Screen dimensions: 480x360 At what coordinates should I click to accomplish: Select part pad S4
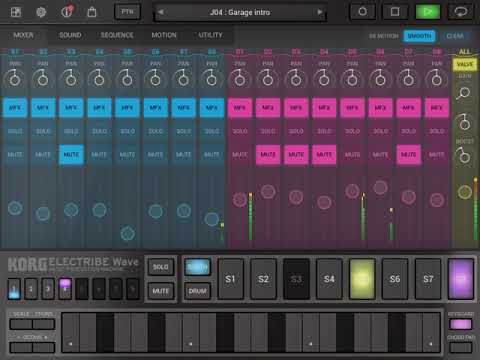(329, 279)
